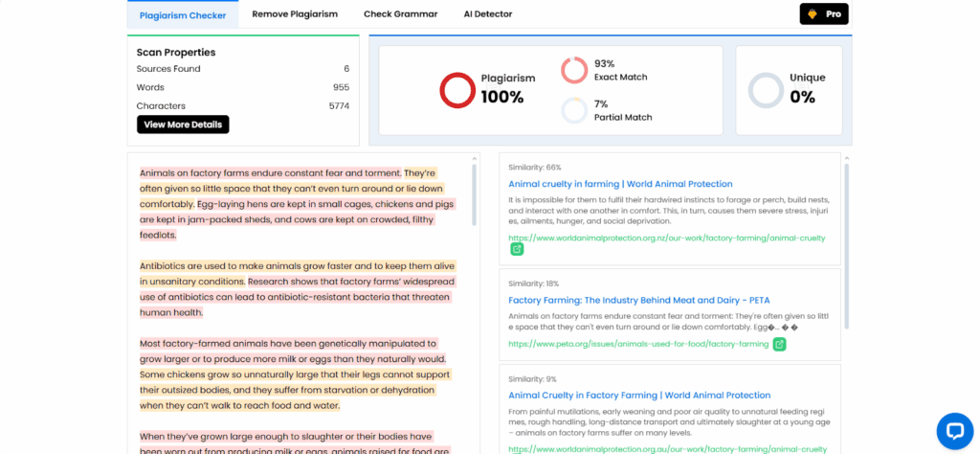Screen dimensions: 980x454
Task: Click the Unique 0% ring
Action: (x=766, y=90)
